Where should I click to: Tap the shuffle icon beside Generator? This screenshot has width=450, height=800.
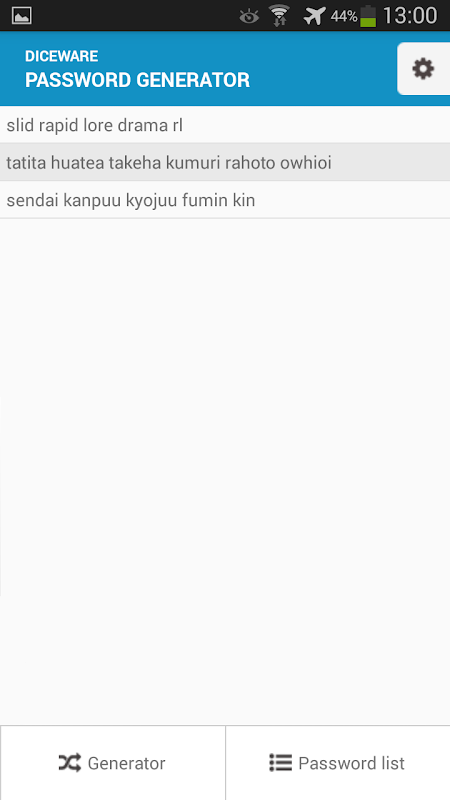click(x=69, y=763)
